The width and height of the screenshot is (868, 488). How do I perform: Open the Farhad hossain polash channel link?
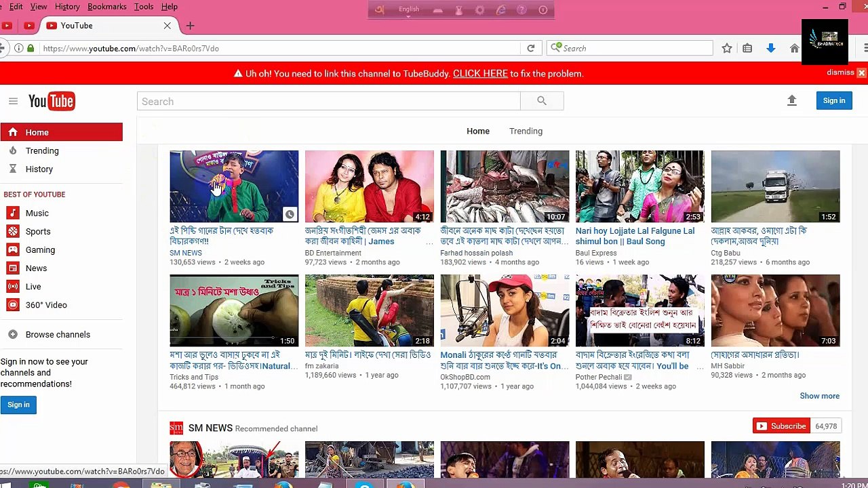(476, 253)
